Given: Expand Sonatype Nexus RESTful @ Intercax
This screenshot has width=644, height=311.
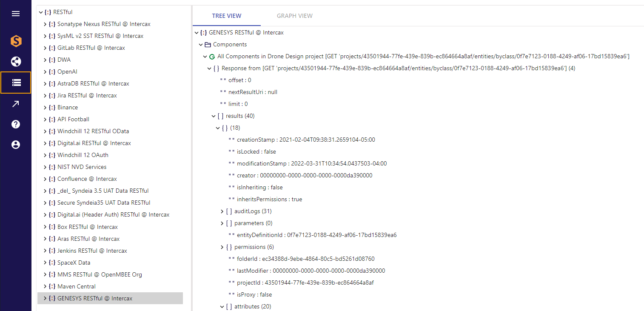Looking at the screenshot, I should [x=45, y=24].
